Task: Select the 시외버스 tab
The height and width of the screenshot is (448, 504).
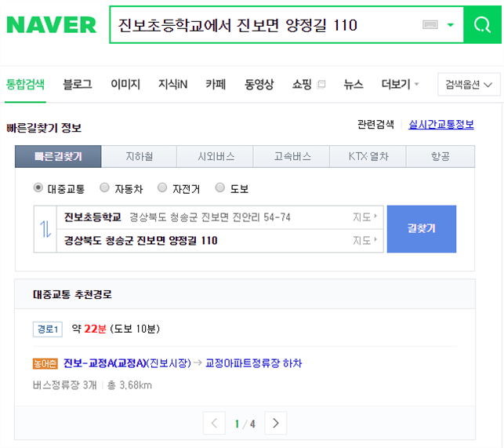Action: (x=216, y=156)
